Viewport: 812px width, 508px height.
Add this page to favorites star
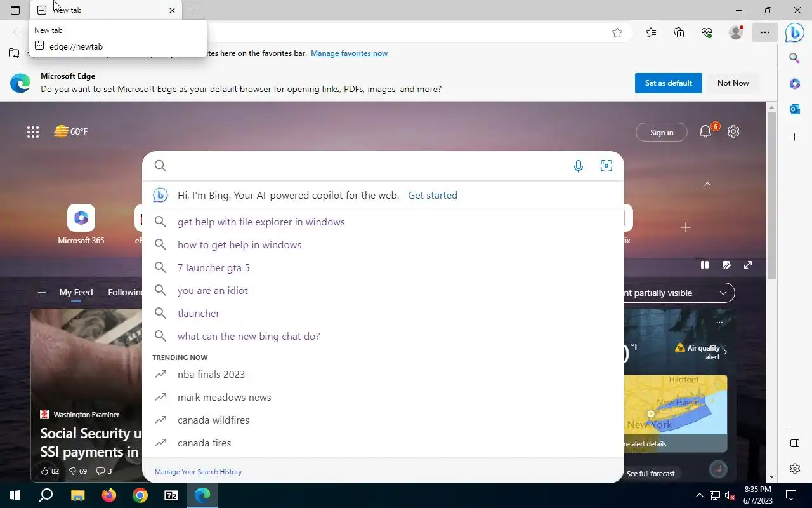[x=617, y=33]
